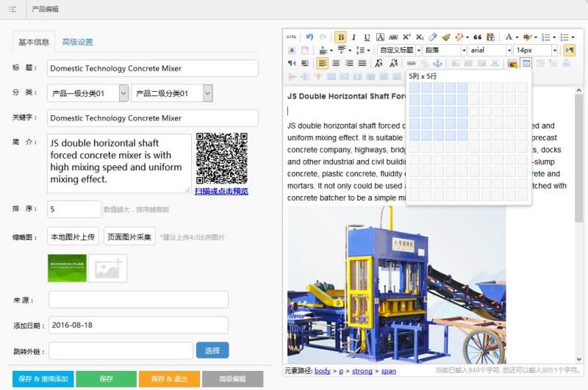Apply underline formatting

367,37
